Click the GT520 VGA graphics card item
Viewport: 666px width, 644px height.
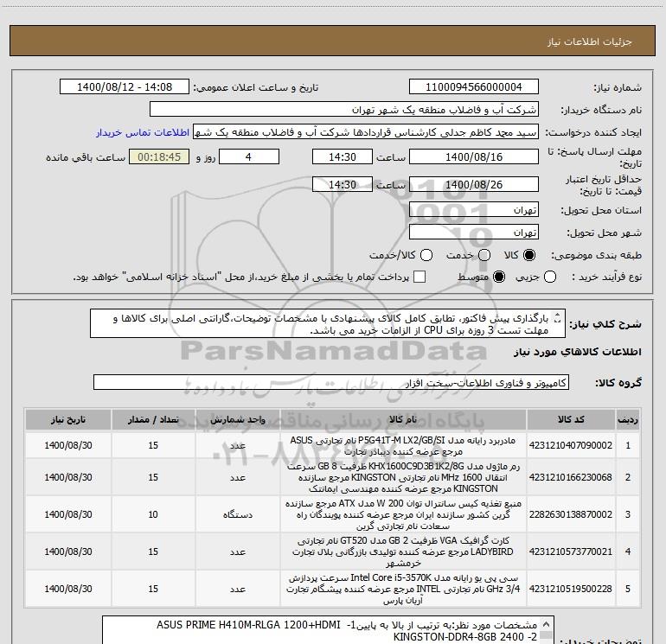pyautogui.click(x=403, y=552)
